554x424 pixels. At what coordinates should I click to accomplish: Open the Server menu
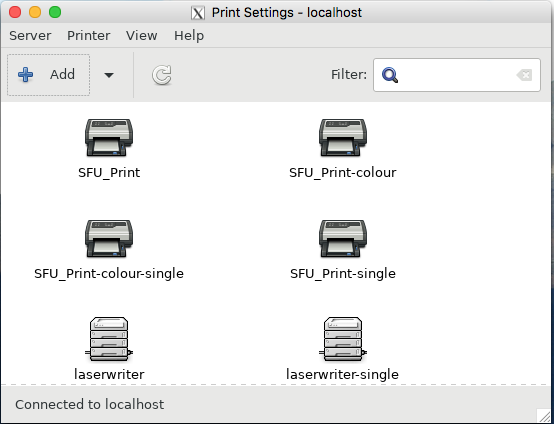pyautogui.click(x=30, y=35)
